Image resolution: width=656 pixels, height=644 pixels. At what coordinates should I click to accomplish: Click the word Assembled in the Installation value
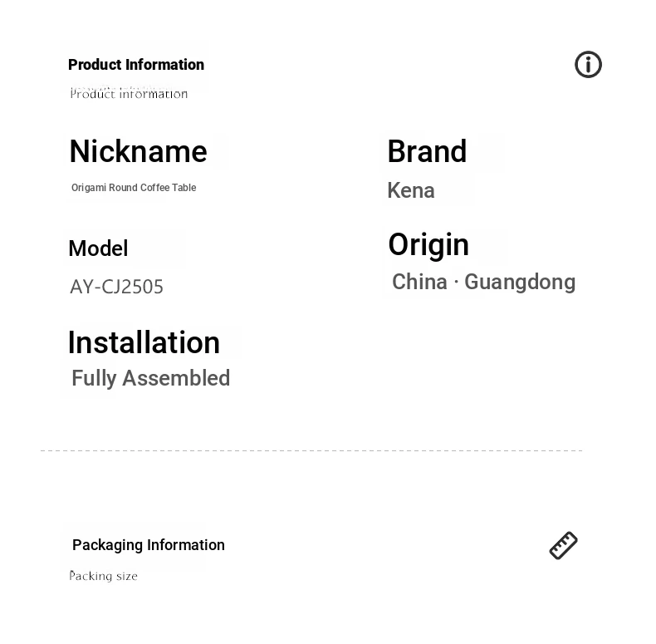coord(176,378)
